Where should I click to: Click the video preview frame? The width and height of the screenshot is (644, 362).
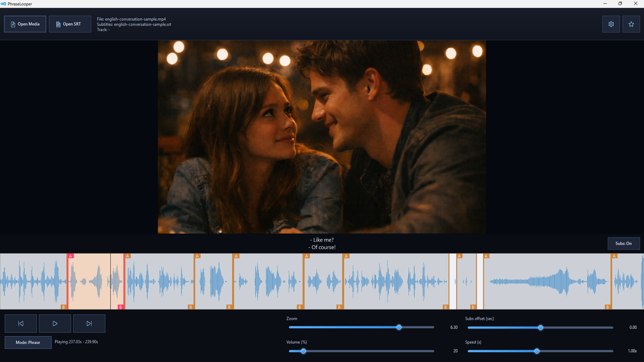click(322, 137)
